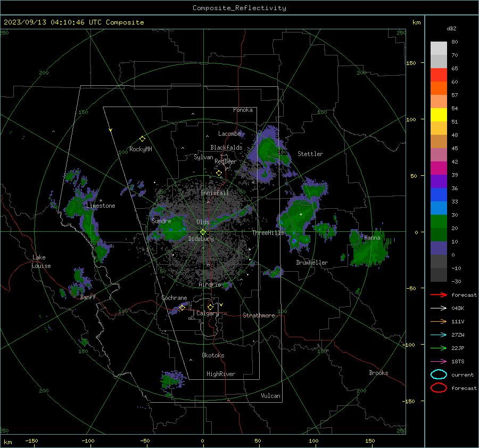Screen dimensions: 479x448
Task: Click the Drumheller city label
Action: click(312, 263)
